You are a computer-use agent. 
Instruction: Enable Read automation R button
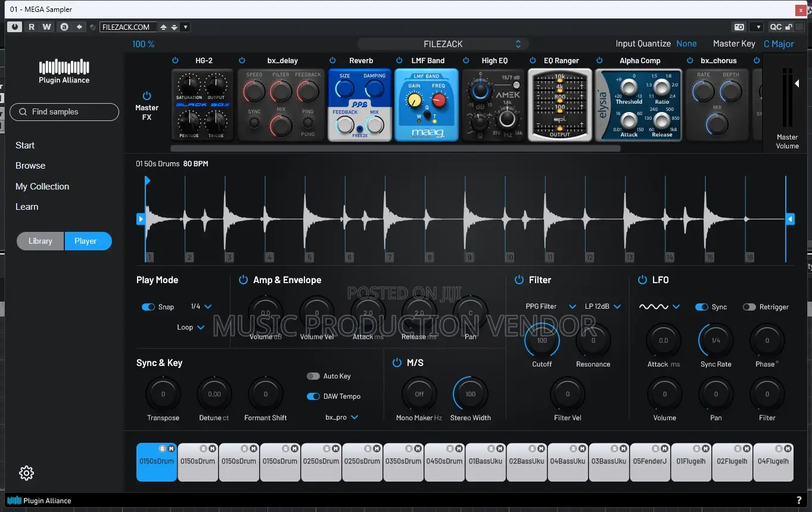[32, 27]
